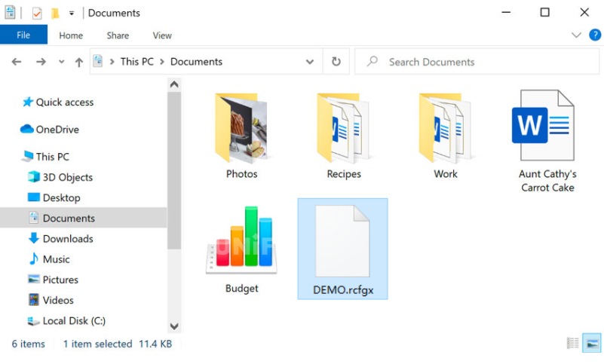
Task: Select the Budget spreadsheet file
Action: click(241, 249)
